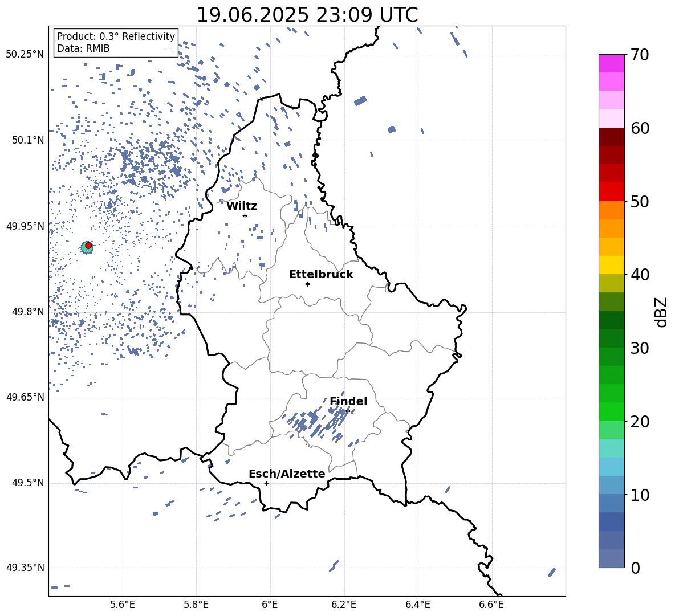Click the 20 tick on colorbar

point(640,422)
